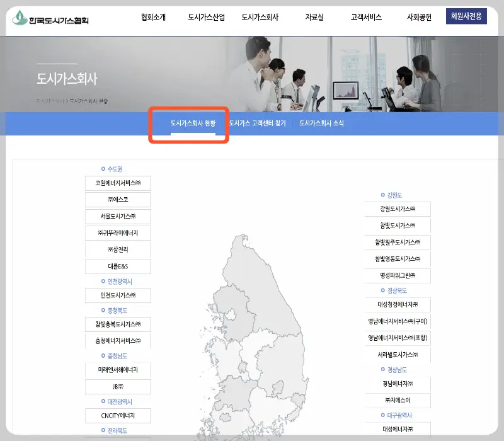
Task: Click the 인천광역시 region heading
Action: point(117,282)
